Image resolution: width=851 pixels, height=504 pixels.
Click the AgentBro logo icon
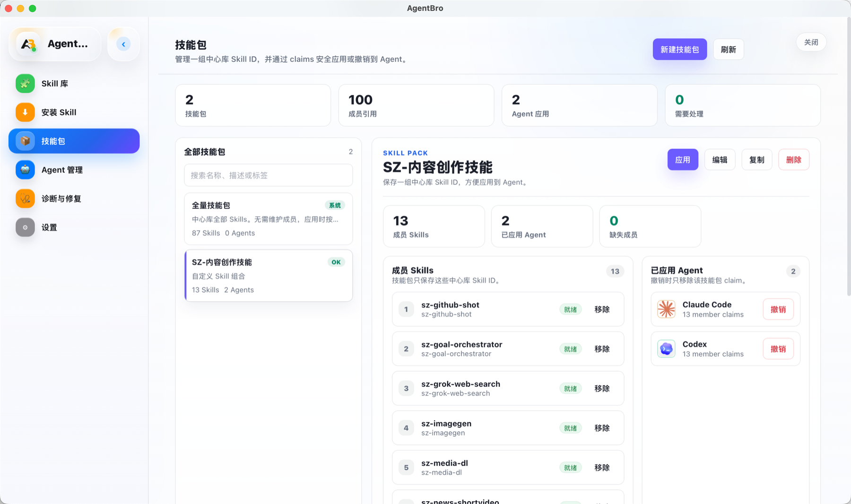pyautogui.click(x=28, y=44)
